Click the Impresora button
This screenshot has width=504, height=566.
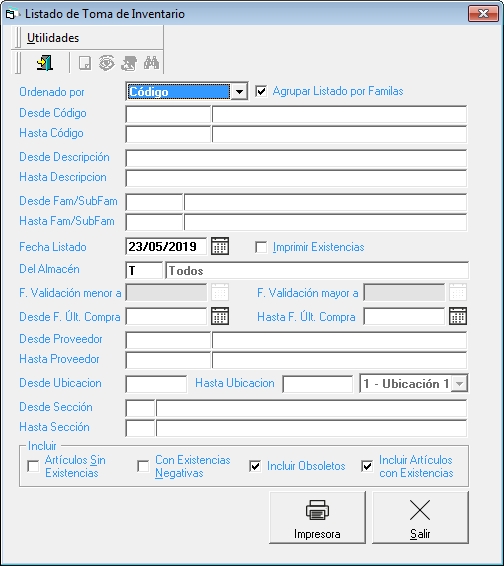(x=317, y=517)
